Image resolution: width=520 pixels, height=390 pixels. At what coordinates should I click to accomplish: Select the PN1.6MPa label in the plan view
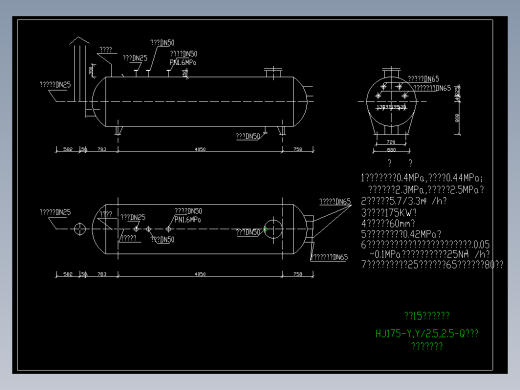point(188,220)
